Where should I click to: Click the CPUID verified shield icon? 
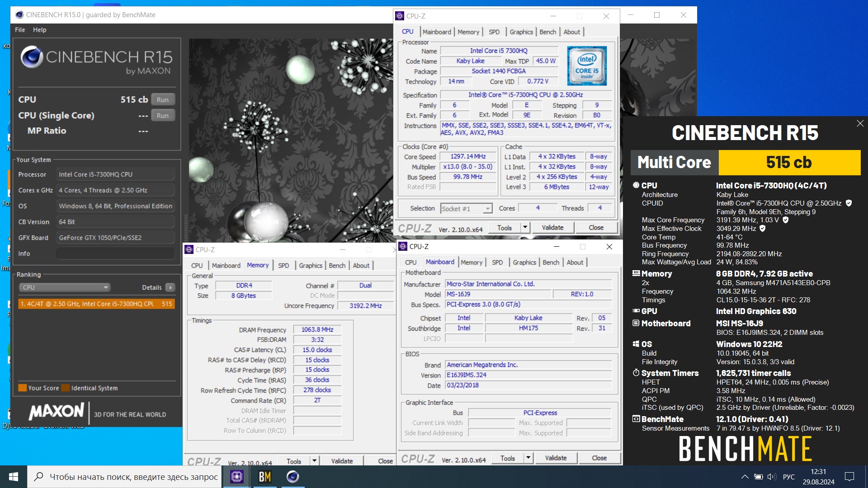point(849,203)
